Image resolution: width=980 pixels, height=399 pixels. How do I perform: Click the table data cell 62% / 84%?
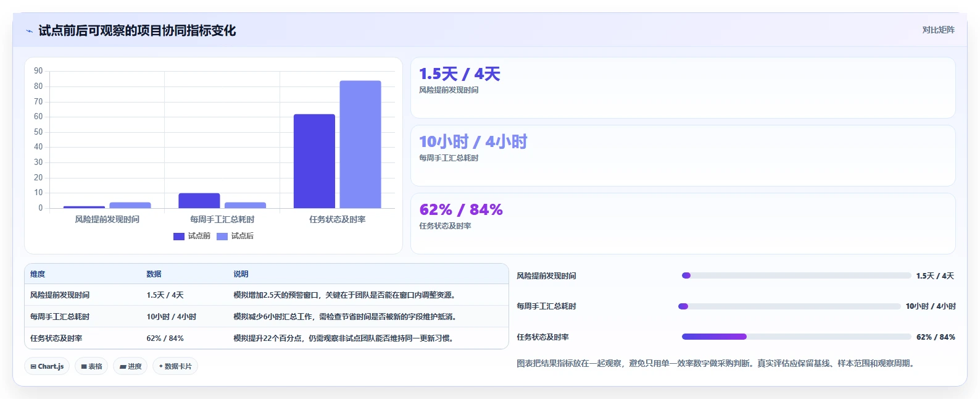[165, 338]
